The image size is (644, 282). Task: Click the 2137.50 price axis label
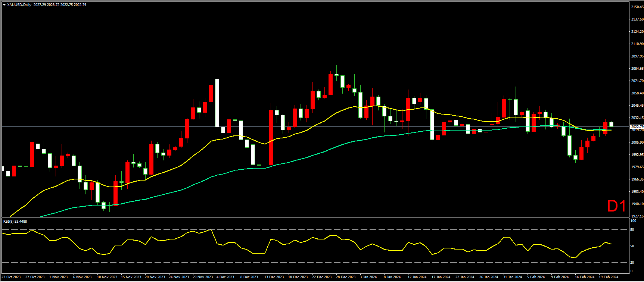point(637,19)
